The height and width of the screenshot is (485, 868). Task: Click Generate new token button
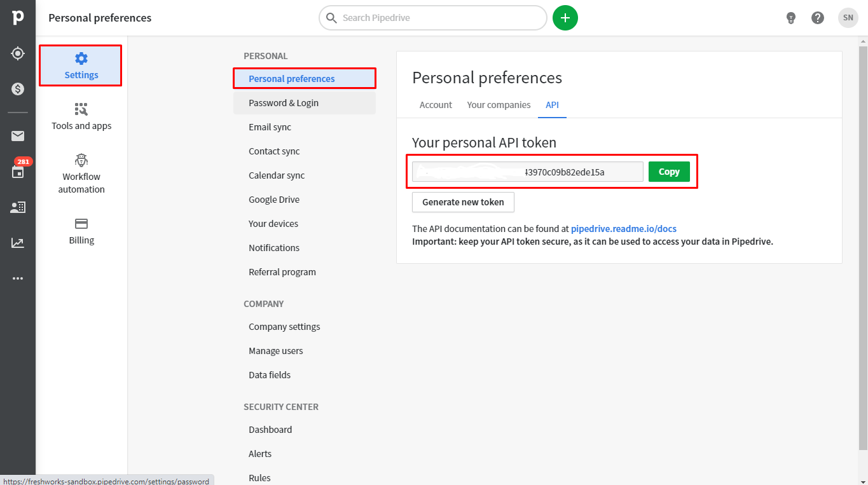(x=463, y=202)
